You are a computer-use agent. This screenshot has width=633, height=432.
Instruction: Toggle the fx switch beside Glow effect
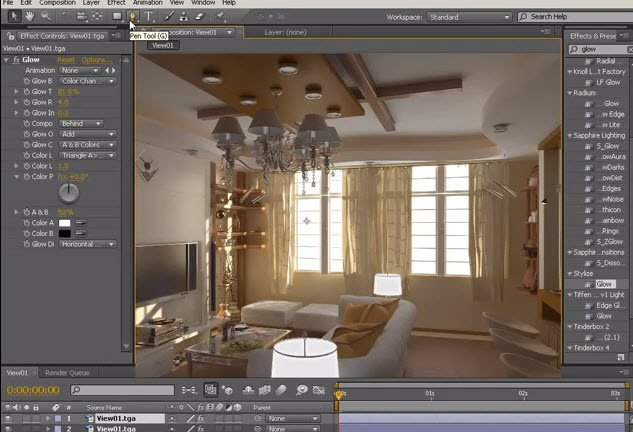point(18,60)
